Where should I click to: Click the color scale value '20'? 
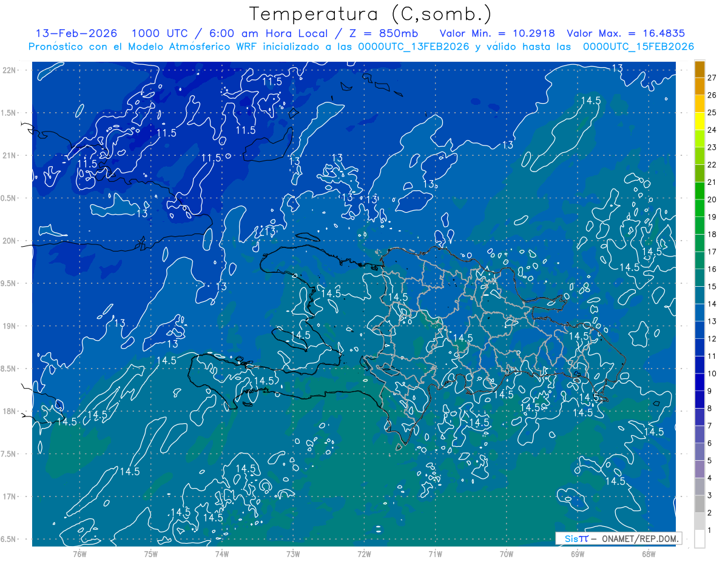click(712, 199)
